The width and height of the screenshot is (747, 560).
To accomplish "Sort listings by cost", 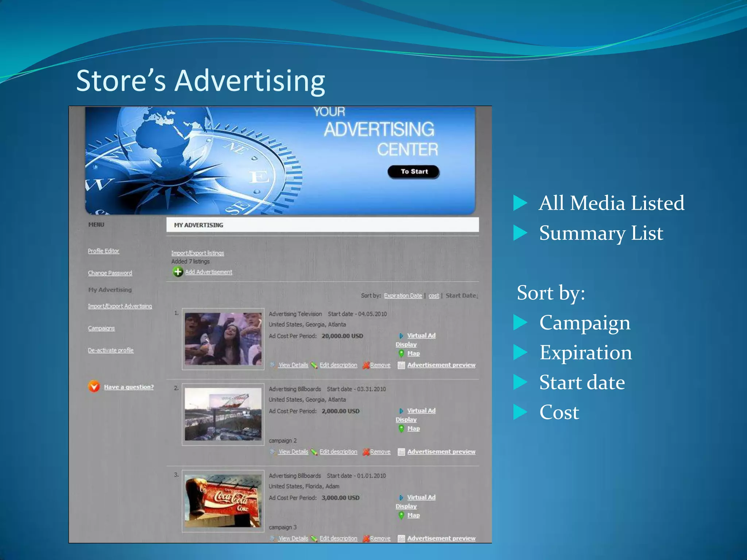I will (x=434, y=296).
